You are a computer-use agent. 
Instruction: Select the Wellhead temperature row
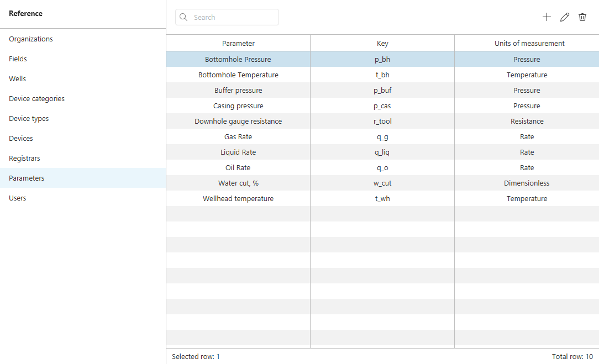tap(382, 199)
